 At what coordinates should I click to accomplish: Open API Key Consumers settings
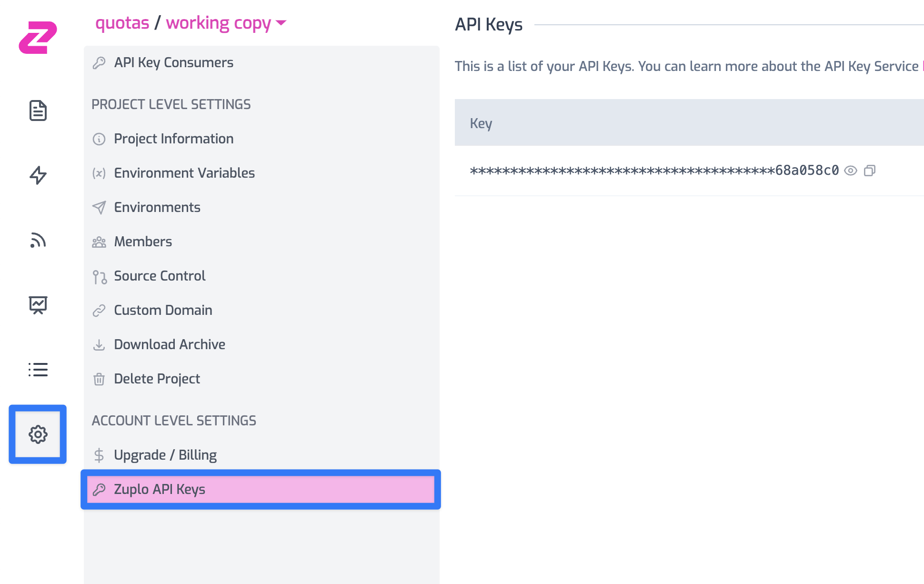click(173, 62)
